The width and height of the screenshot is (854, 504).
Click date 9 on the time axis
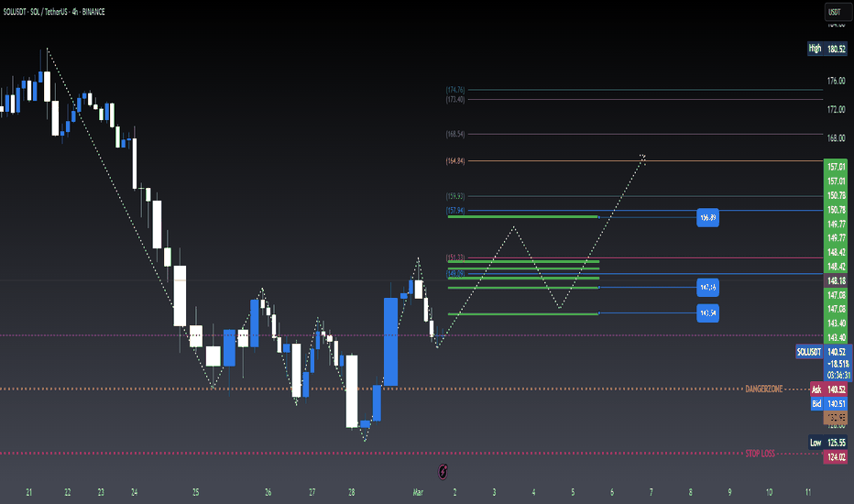[729, 492]
